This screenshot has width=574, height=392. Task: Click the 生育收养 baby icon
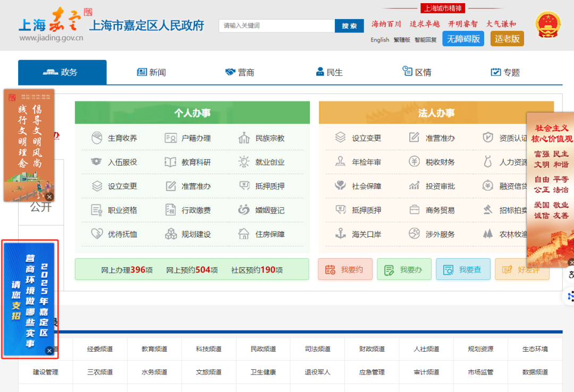click(97, 138)
